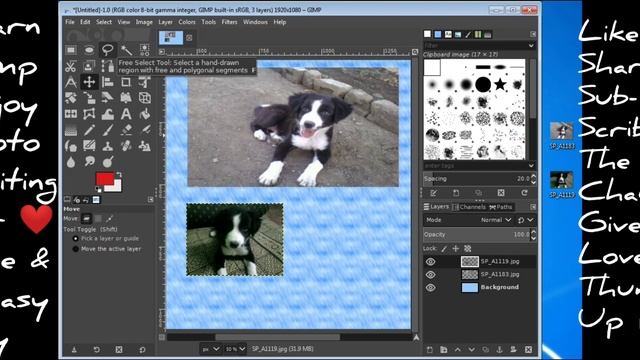Select the Airbrush tool
The width and height of the screenshot is (640, 360).
coord(144,130)
